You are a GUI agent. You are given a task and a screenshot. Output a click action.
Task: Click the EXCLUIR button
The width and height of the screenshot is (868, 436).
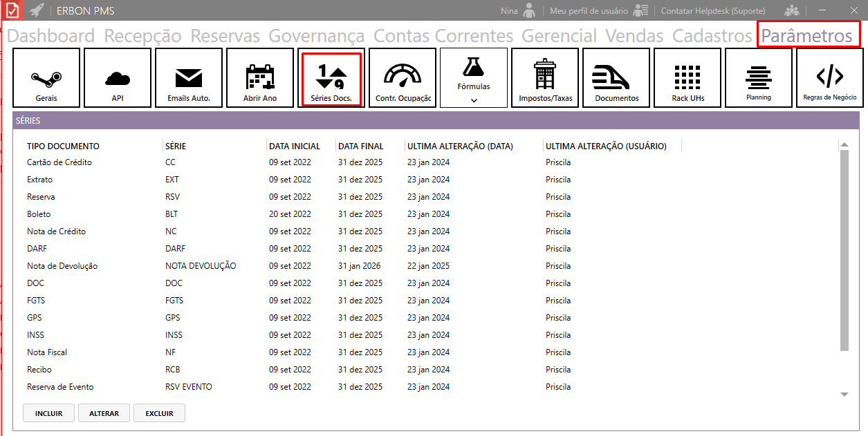159,413
